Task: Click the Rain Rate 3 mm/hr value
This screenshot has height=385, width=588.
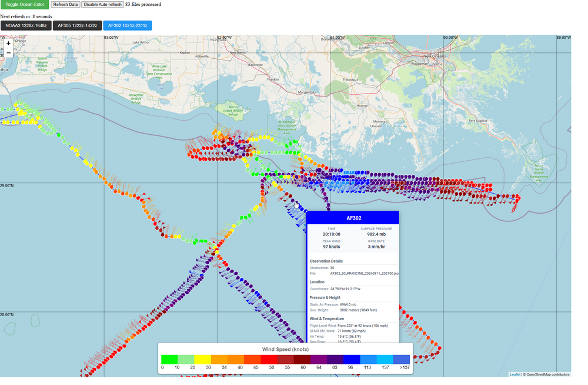Action: [x=376, y=247]
